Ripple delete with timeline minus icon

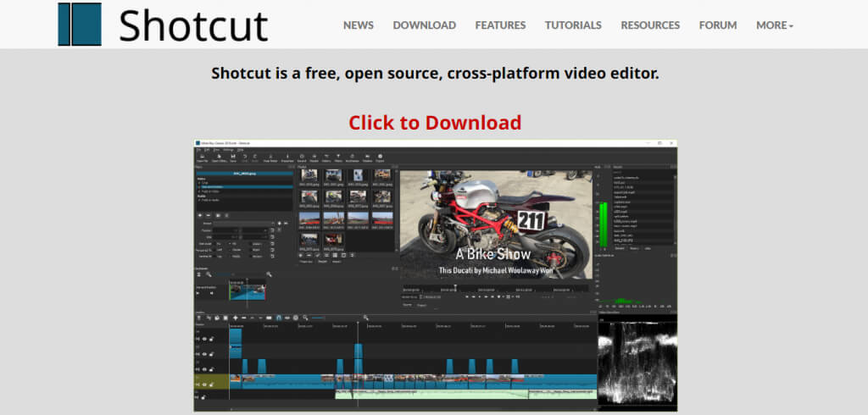click(243, 318)
